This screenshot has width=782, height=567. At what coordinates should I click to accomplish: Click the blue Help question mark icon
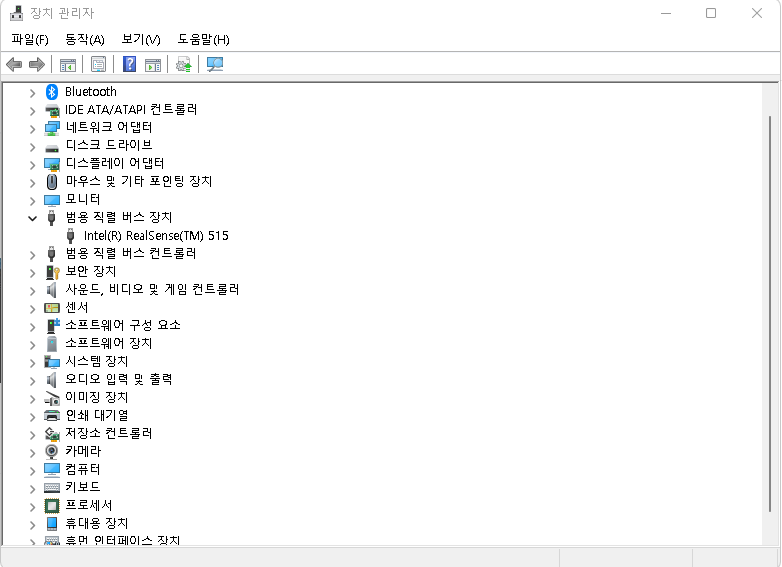pos(130,64)
